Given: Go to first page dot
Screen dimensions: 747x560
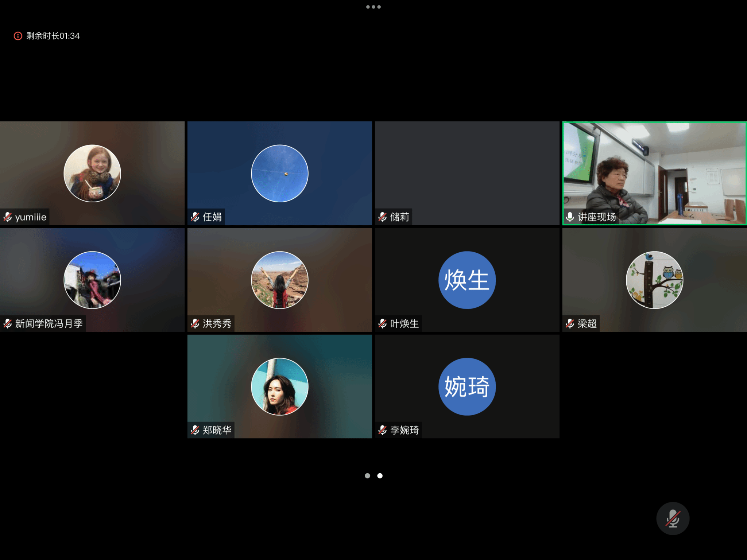Looking at the screenshot, I should 367,475.
